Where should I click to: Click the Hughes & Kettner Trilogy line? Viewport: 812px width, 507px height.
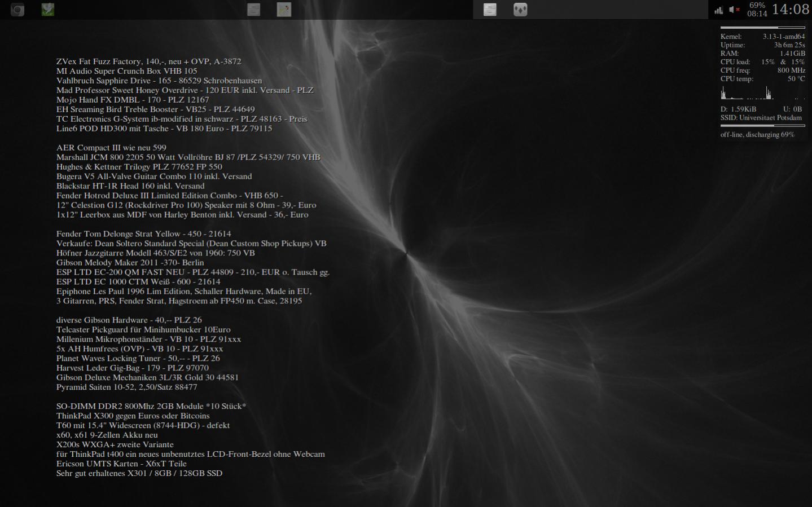(139, 167)
